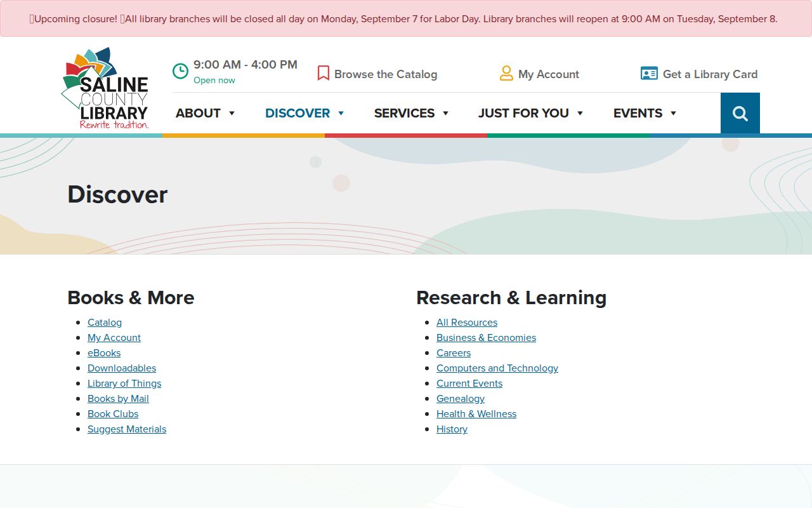Expand the Discover menu arrow
Image resolution: width=812 pixels, height=508 pixels.
pyautogui.click(x=341, y=113)
